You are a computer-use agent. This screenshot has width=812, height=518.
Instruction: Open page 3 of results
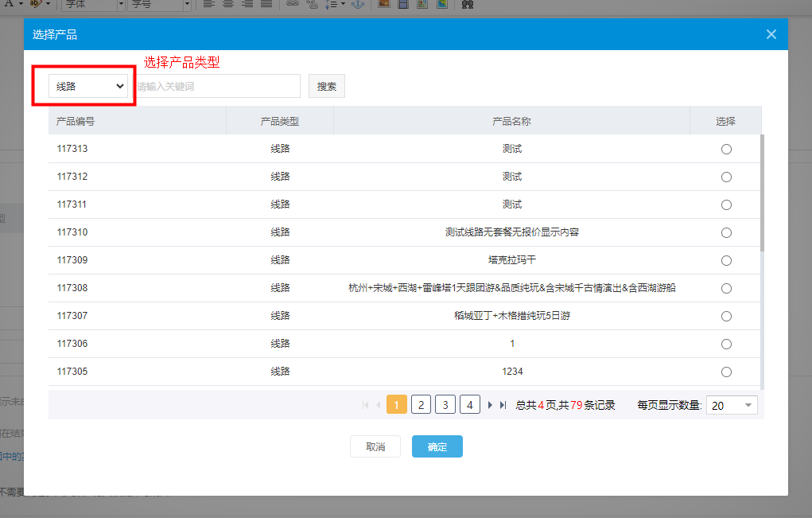point(445,405)
